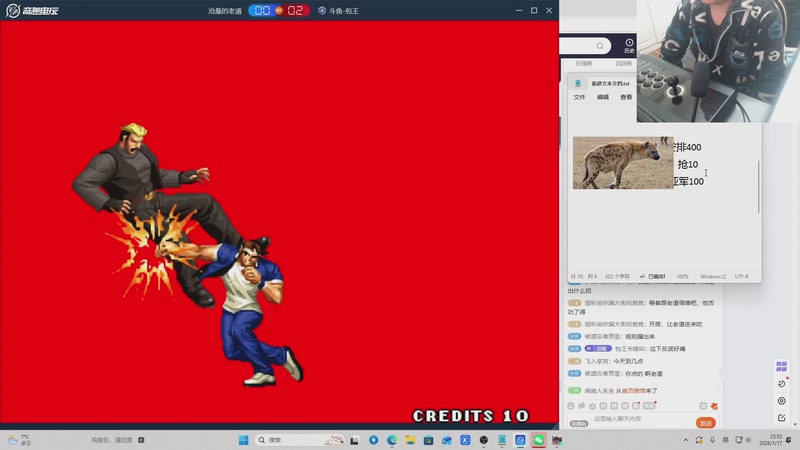Image resolution: width=800 pixels, height=450 pixels.
Task: Click the music player stop button on taskbar
Action: [141, 440]
